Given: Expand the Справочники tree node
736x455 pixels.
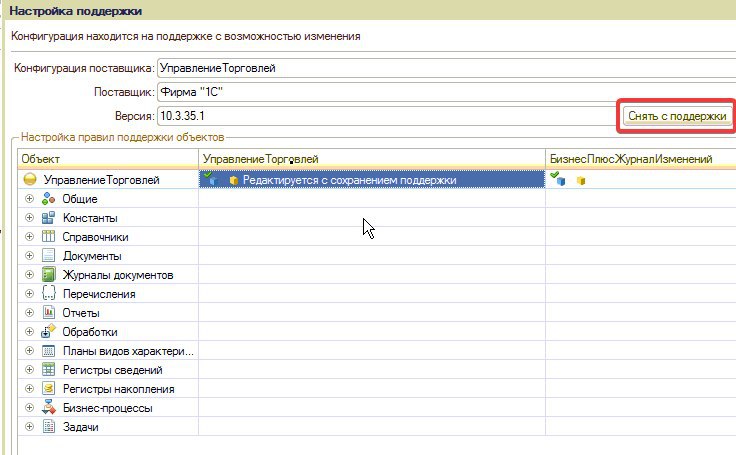Looking at the screenshot, I should tap(29, 236).
